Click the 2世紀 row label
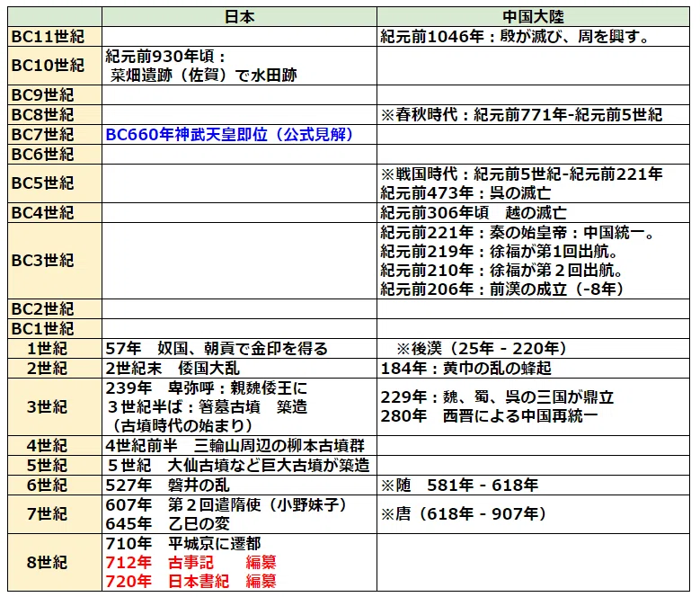700x597 pixels. [x=47, y=369]
